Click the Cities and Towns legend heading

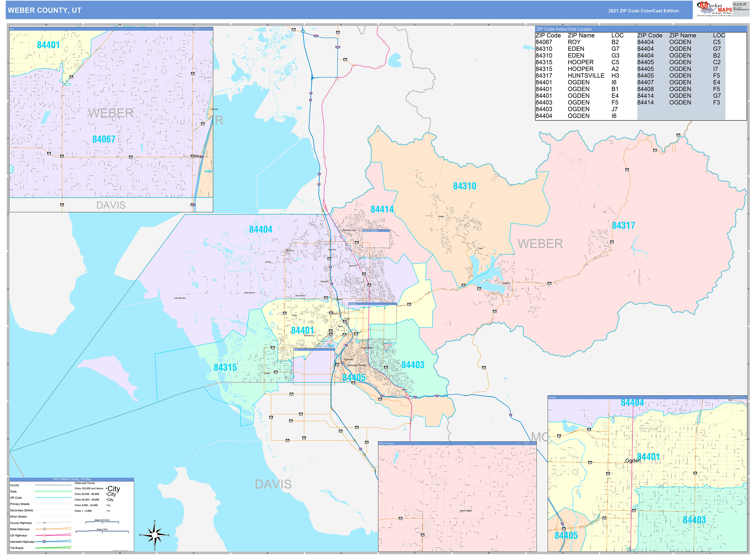pos(85,483)
